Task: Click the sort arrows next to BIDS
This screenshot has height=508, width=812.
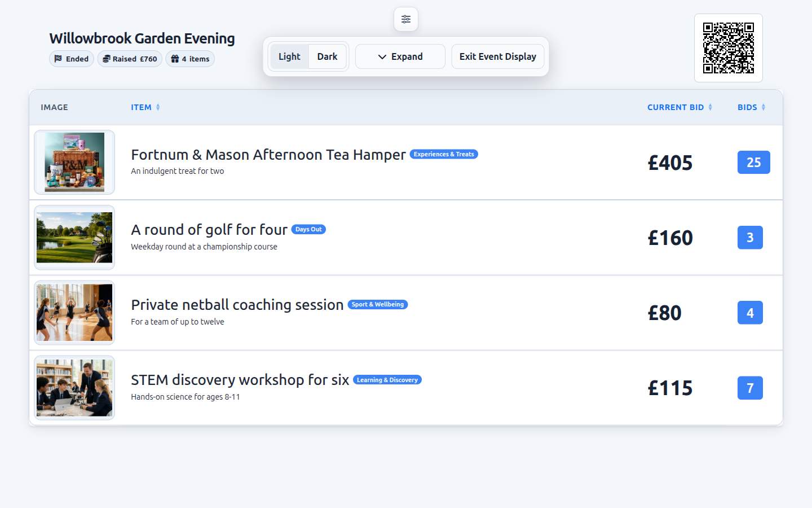Action: point(764,107)
